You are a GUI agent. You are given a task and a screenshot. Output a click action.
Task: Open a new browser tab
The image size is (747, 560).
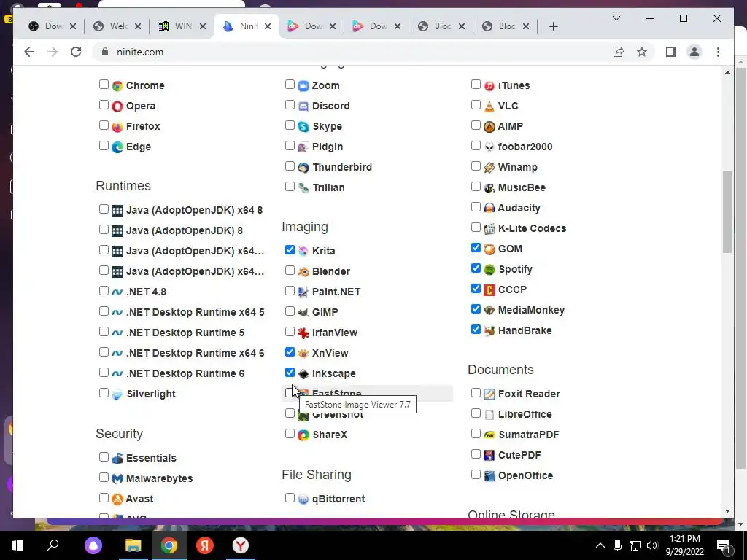coord(554,26)
